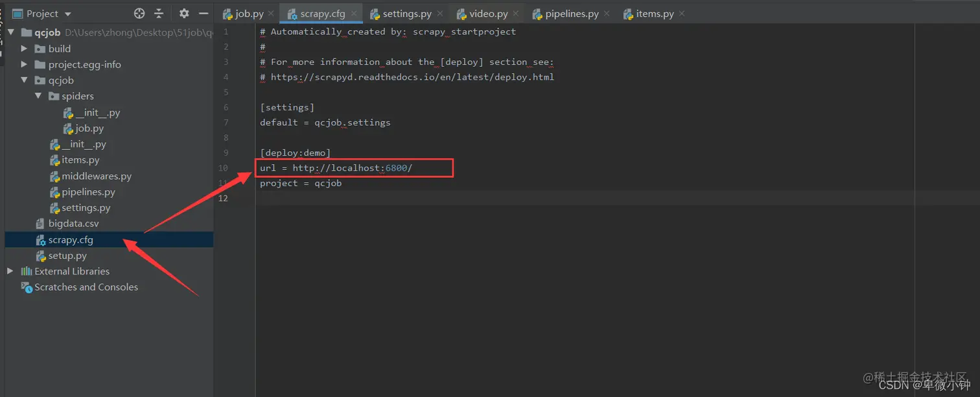Switch to the job.py tab
This screenshot has height=397, width=980.
click(250, 14)
